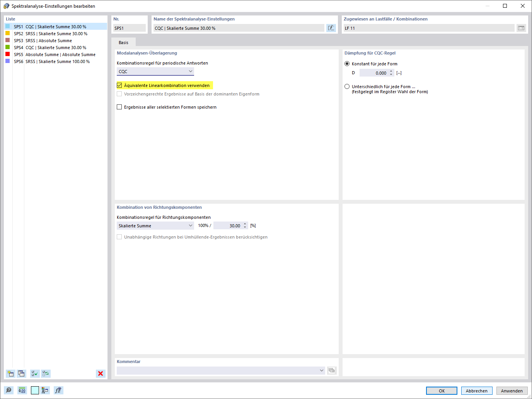Open units and decimal places settings
532x399 pixels.
click(22, 390)
